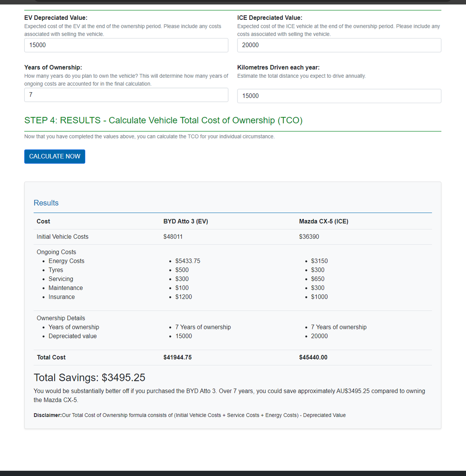The height and width of the screenshot is (476, 466).
Task: Click the Maintenance list item label
Action: click(x=66, y=288)
